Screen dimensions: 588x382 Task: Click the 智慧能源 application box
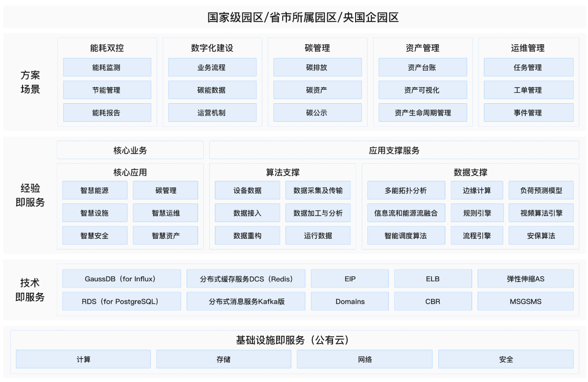[x=94, y=190]
